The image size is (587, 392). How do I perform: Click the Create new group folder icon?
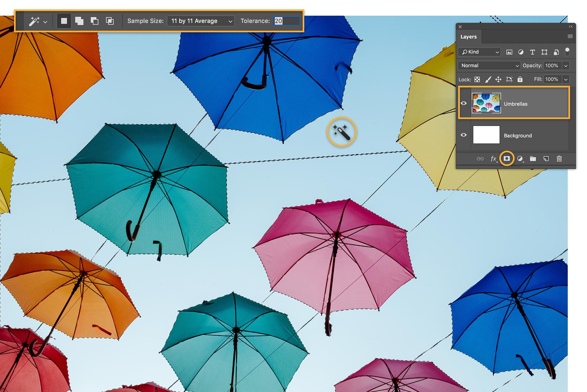(x=534, y=159)
